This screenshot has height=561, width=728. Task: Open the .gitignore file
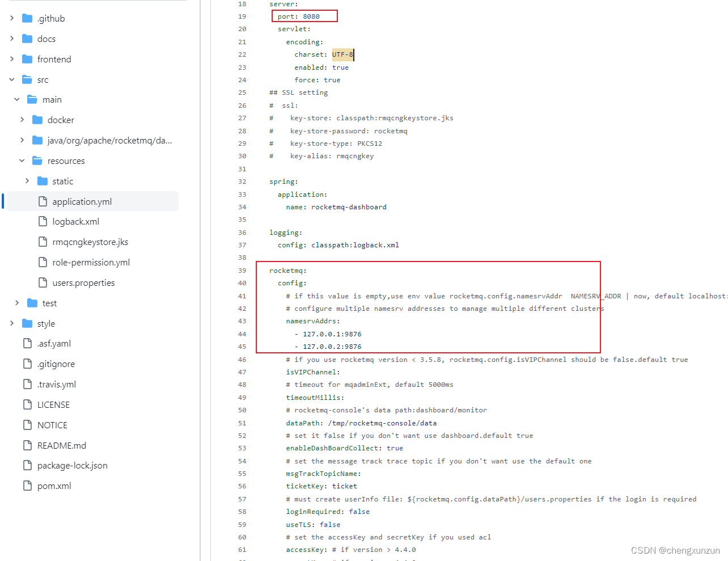(56, 364)
